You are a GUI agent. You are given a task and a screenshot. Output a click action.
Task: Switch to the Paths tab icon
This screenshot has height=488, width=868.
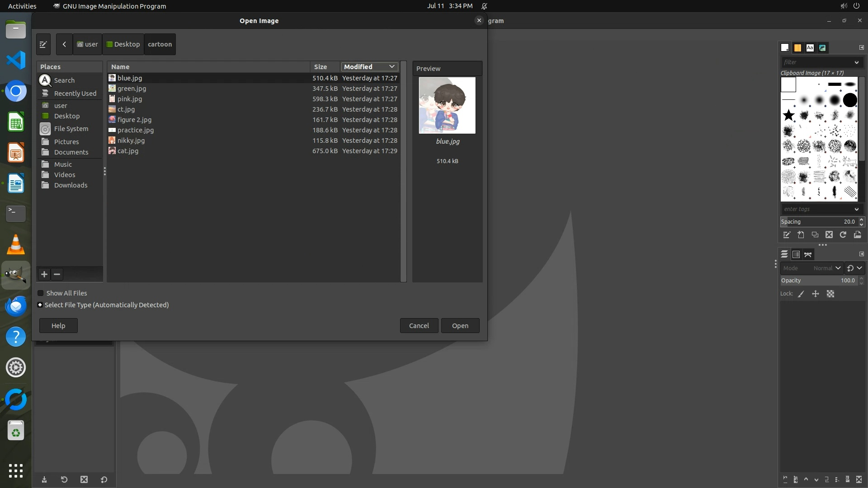[808, 254]
